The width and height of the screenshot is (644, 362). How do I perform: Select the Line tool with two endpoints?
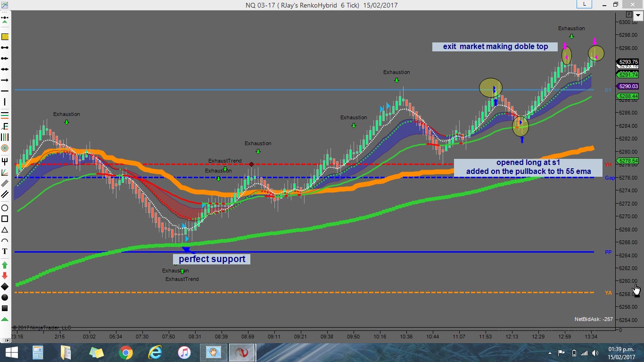(5, 48)
